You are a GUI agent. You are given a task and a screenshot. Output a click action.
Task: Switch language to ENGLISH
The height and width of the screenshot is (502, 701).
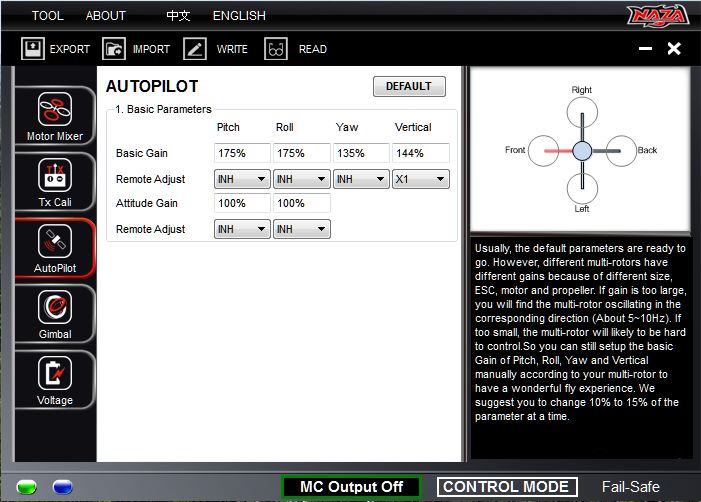coord(239,15)
